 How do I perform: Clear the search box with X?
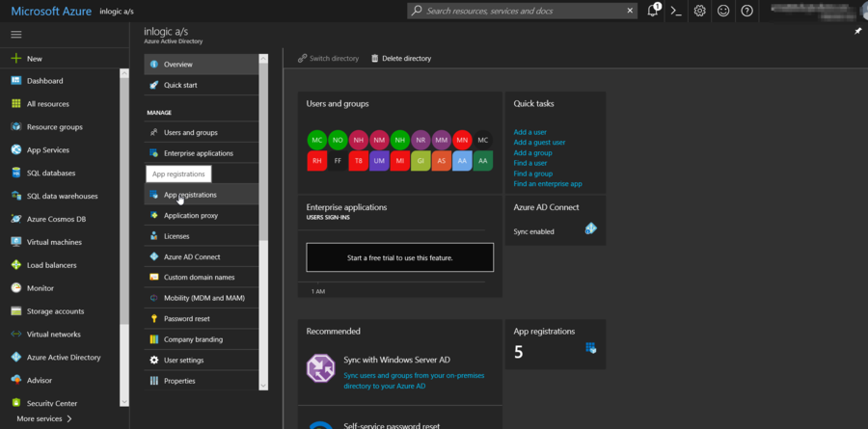[630, 11]
